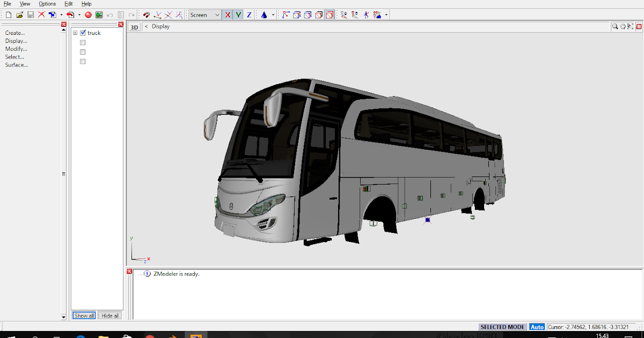Viewport: 644px width, 338px height.
Task: Click the Show all button
Action: coord(84,315)
